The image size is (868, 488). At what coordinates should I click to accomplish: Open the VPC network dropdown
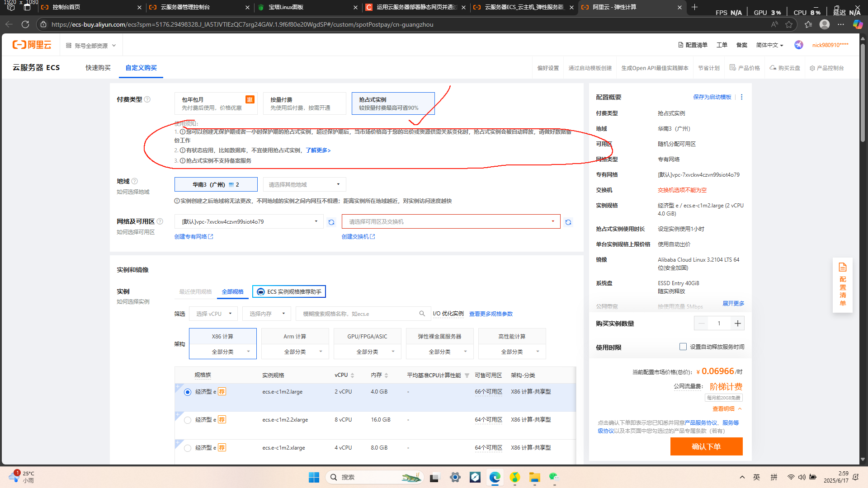(x=249, y=222)
